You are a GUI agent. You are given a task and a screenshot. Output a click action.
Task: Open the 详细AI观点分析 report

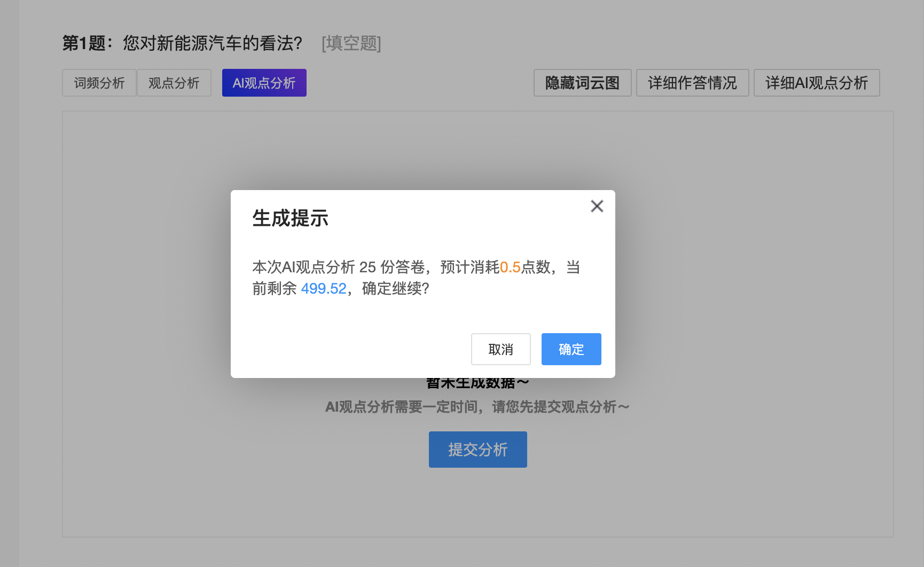[816, 83]
